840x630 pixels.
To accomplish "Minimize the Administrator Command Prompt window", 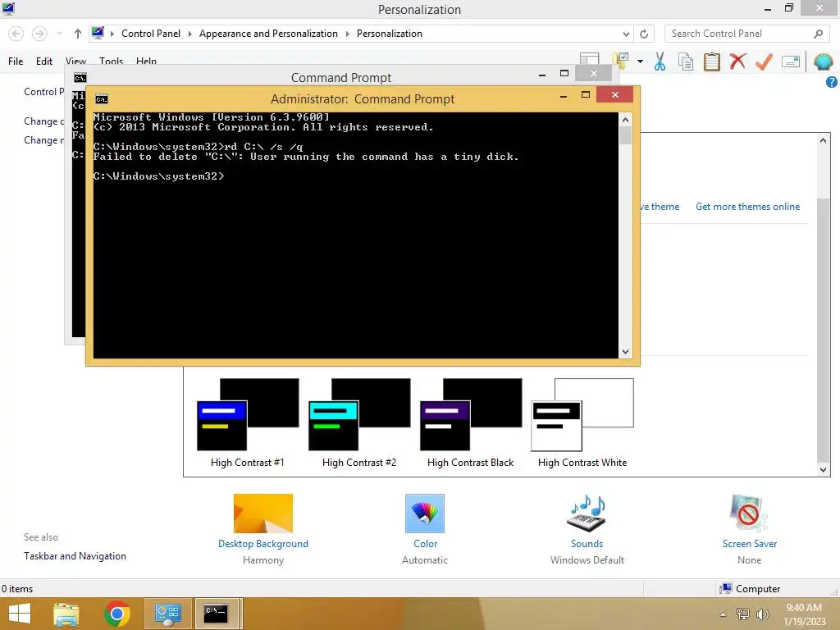I will coord(563,96).
